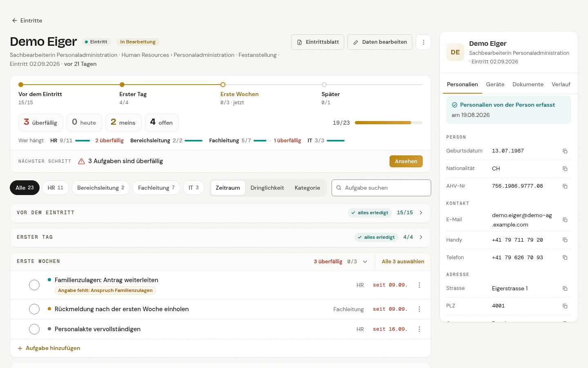Open the header more-options menu
This screenshot has width=588, height=368.
pos(423,42)
